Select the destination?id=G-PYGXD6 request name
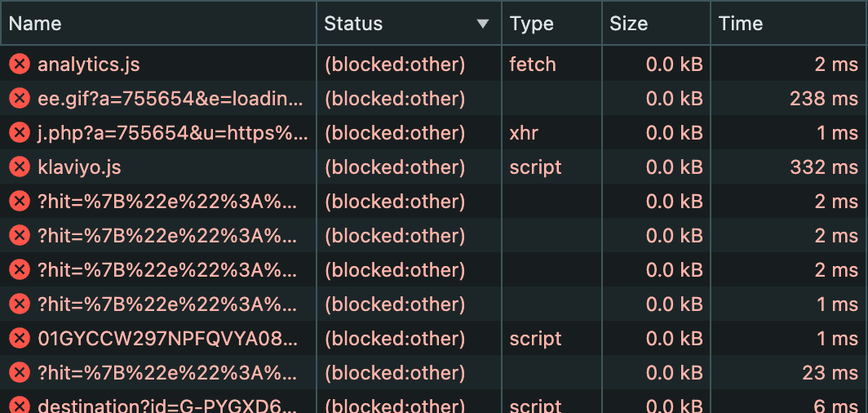Image resolution: width=868 pixels, height=413 pixels. pyautogui.click(x=168, y=406)
